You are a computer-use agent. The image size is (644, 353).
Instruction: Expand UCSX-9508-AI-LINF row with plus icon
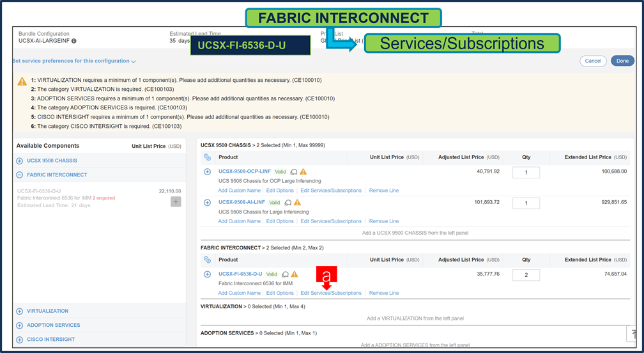[x=208, y=203]
